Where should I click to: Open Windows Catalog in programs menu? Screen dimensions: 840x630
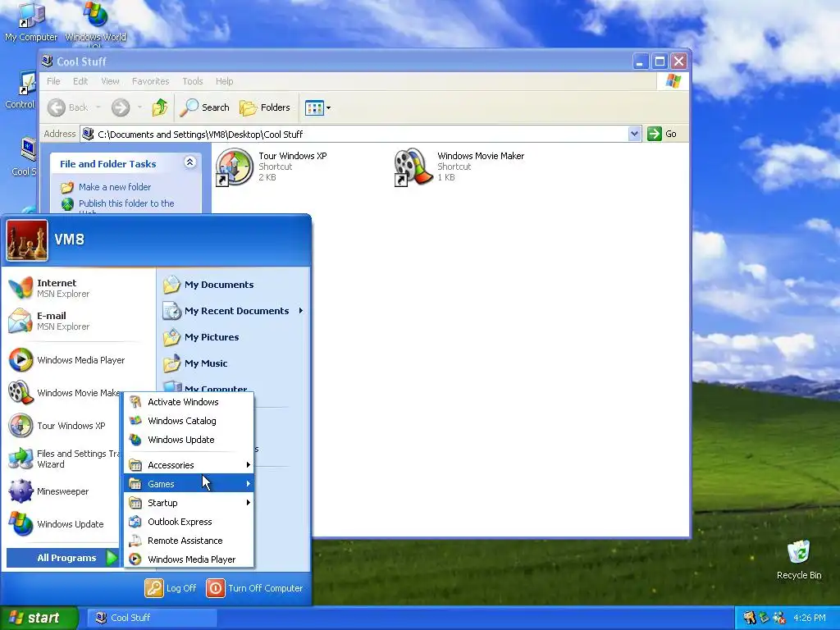tap(189, 421)
